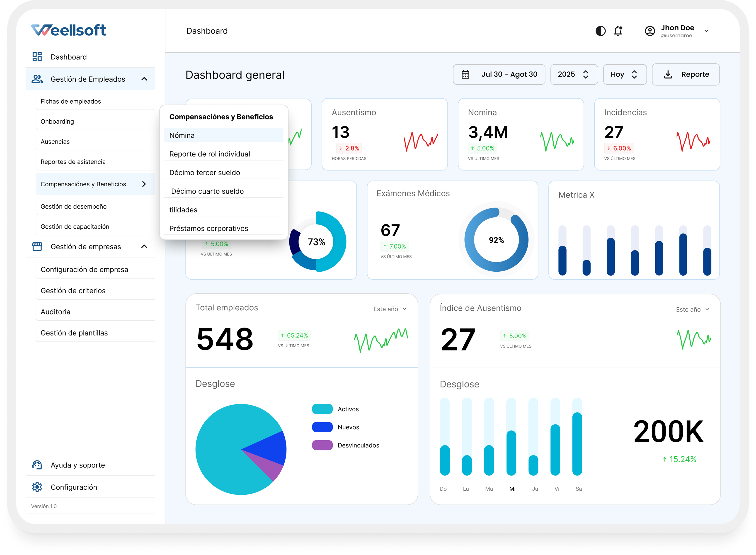The width and height of the screenshot is (756, 555).
Task: Click the dark mode contrast icon
Action: [601, 31]
